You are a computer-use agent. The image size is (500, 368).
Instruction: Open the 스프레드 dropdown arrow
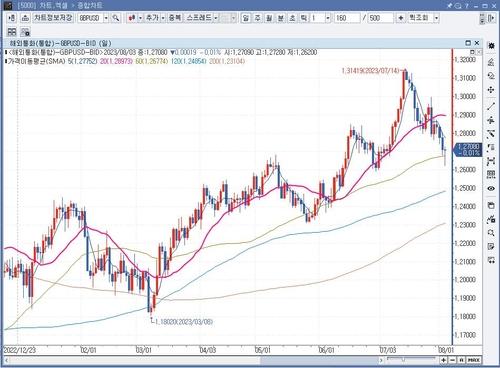216,18
